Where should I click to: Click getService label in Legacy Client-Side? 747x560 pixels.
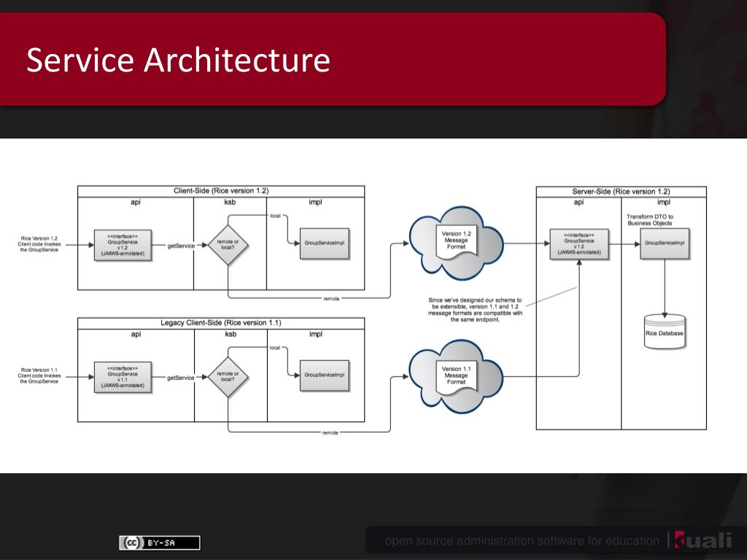(181, 378)
